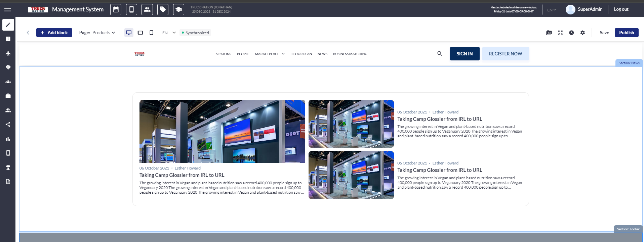The image size is (644, 242).
Task: Open the briefcase icon in sidebar
Action: pos(8,96)
